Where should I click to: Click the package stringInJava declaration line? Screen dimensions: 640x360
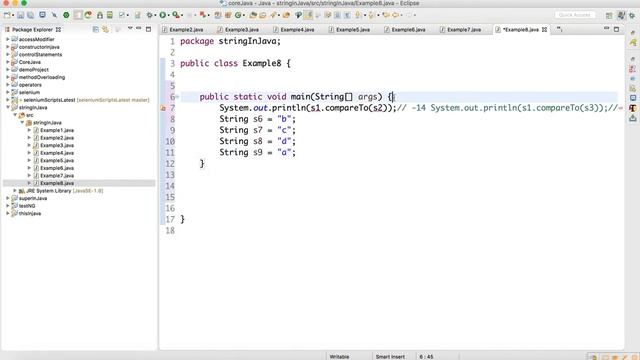[x=231, y=41]
